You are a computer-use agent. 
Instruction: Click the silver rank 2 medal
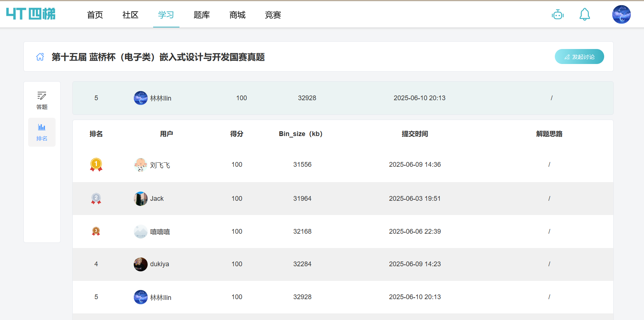(96, 199)
